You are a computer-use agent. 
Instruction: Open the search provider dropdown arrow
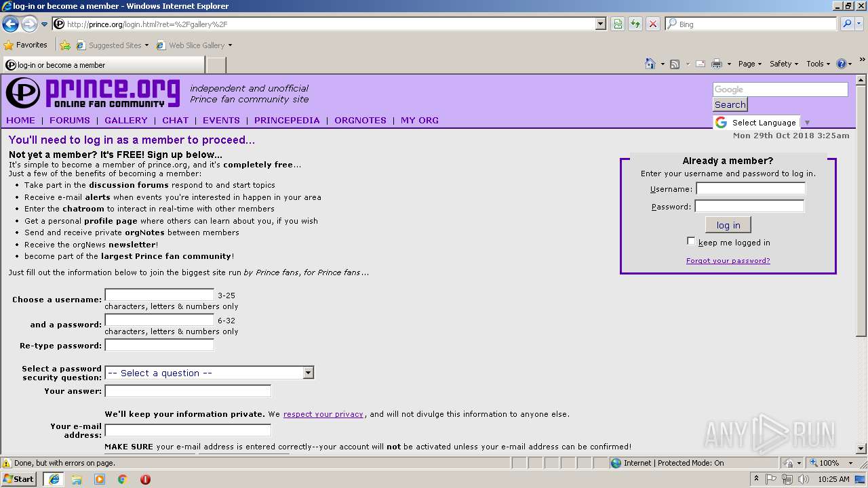(860, 24)
